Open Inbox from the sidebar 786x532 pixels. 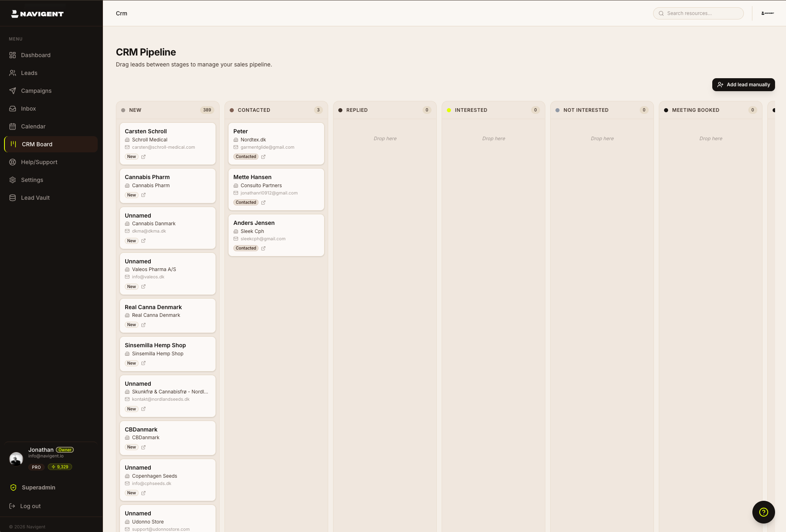(28, 109)
